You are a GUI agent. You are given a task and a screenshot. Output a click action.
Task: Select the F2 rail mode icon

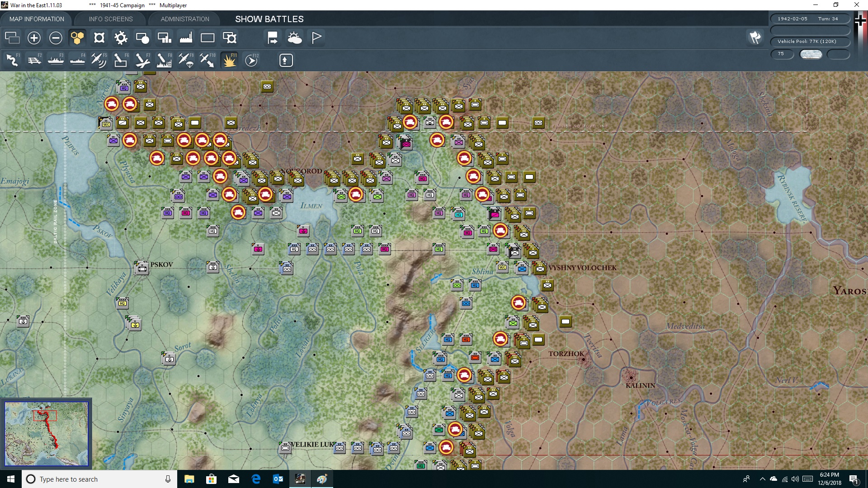point(34,60)
